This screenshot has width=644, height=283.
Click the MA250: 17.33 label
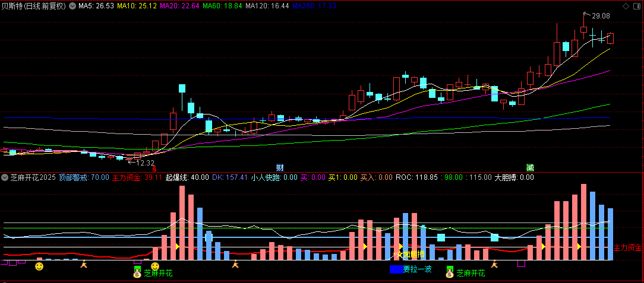(314, 6)
